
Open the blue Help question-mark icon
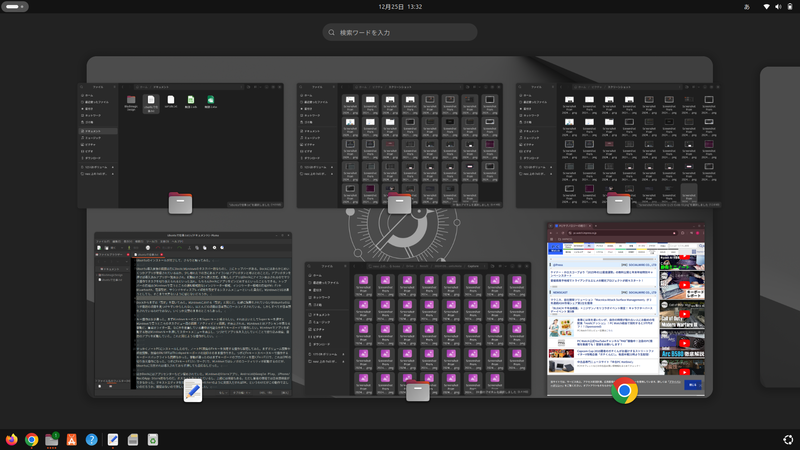click(92, 439)
